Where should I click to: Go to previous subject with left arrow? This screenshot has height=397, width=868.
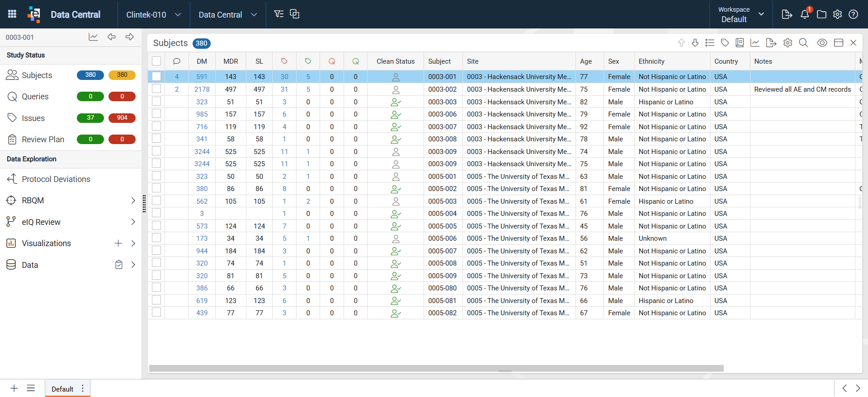point(112,37)
